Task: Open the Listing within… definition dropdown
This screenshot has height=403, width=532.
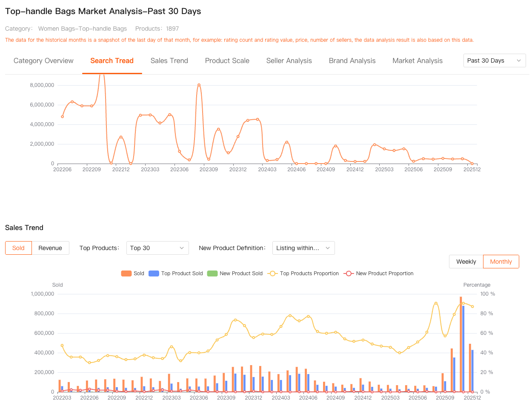Action: click(303, 248)
